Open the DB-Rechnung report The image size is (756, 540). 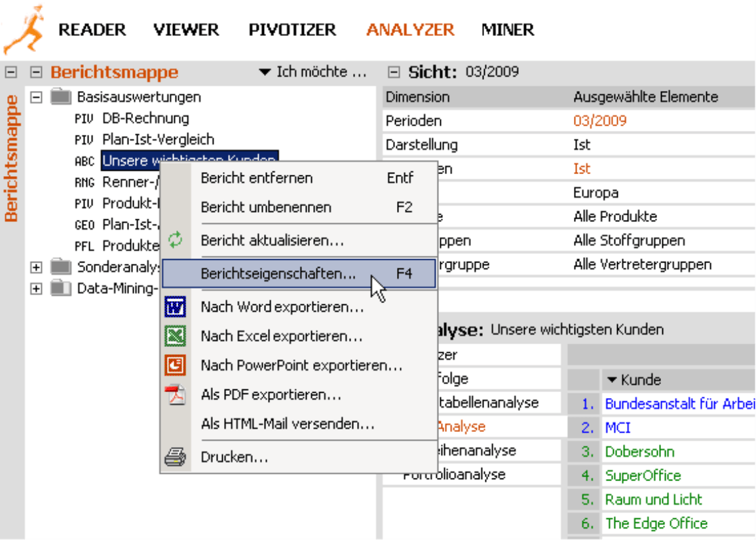pyautogui.click(x=145, y=118)
